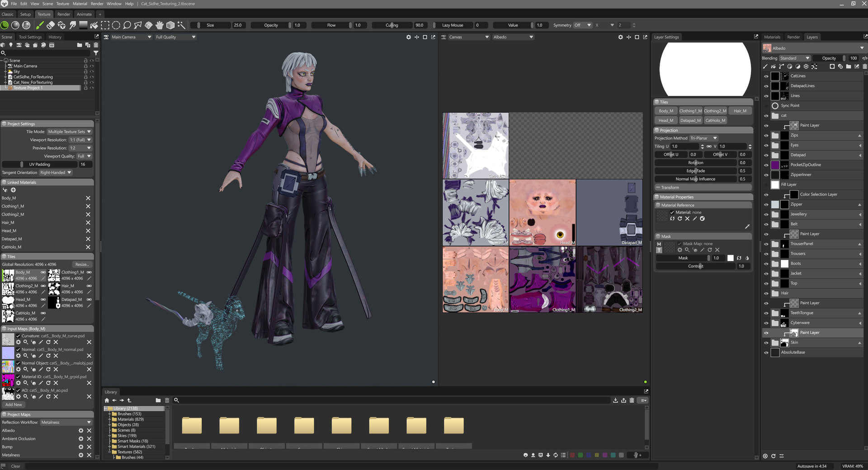Pick the rectangular marquee selection tool
868x470 pixels.
[105, 25]
